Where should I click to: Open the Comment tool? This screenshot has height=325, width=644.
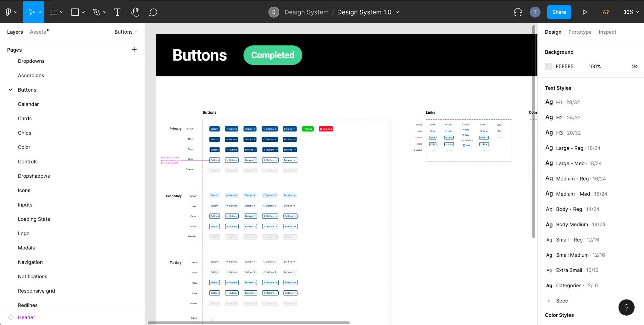(x=153, y=12)
